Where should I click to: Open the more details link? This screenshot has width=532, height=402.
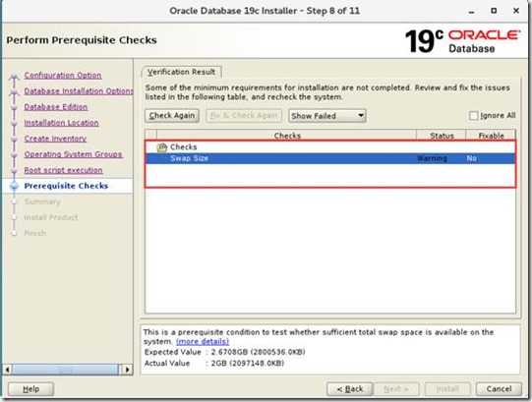203,342
